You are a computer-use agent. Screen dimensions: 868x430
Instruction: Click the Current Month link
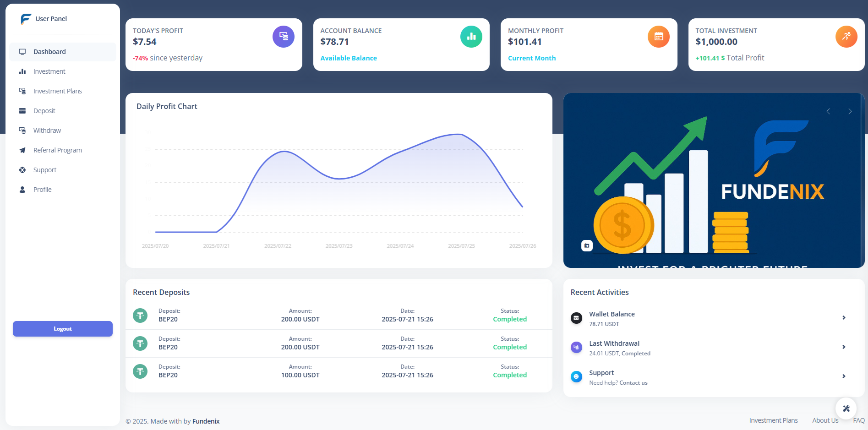coord(532,58)
